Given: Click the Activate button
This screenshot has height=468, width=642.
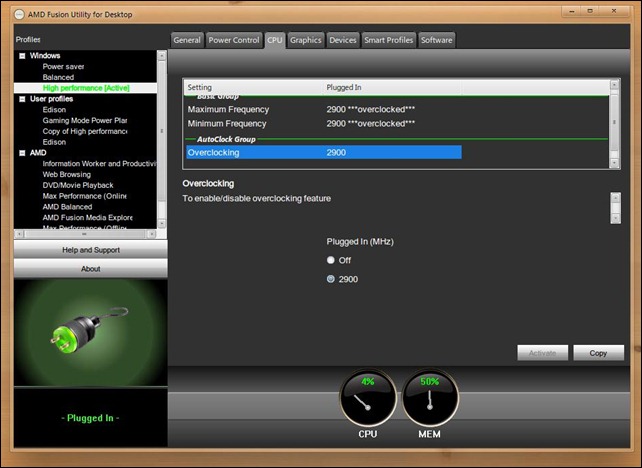Looking at the screenshot, I should [x=543, y=353].
